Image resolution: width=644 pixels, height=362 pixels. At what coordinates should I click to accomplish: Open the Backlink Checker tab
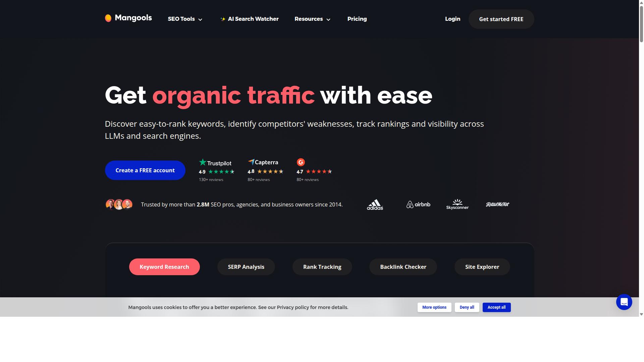tap(403, 267)
